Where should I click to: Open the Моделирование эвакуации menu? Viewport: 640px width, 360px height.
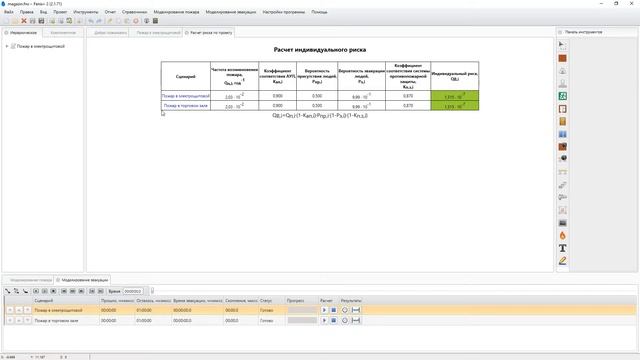tap(231, 12)
